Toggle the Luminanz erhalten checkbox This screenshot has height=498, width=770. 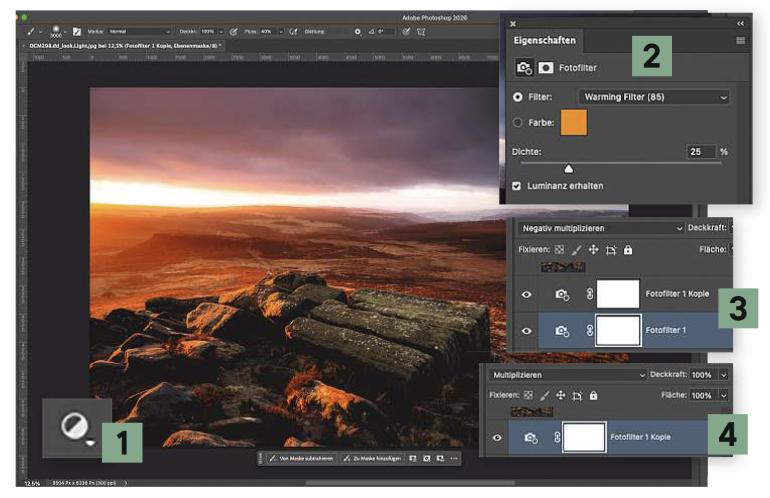pos(517,186)
